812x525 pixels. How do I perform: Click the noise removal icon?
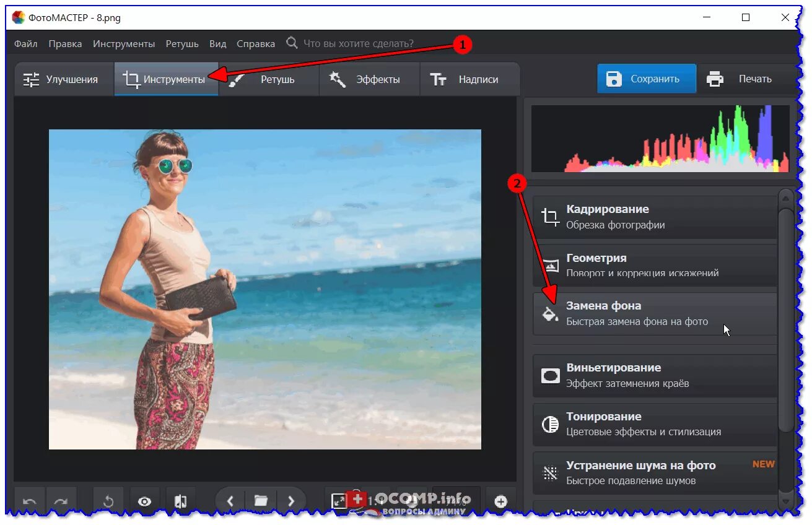tap(550, 474)
